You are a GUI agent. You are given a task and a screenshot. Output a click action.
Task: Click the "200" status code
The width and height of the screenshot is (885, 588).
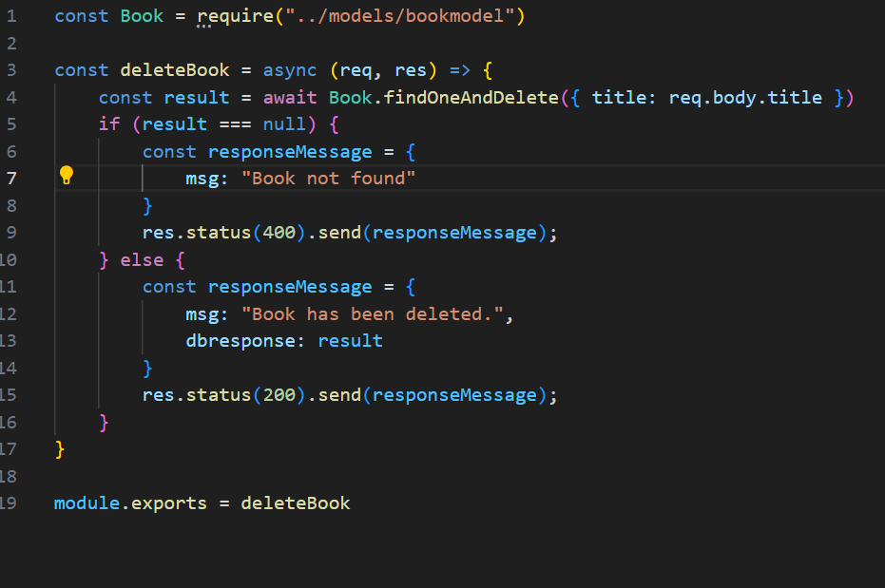click(x=279, y=394)
